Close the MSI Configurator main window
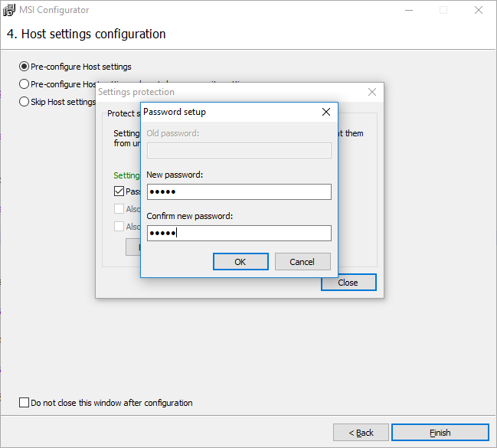The width and height of the screenshot is (497, 448). click(479, 11)
